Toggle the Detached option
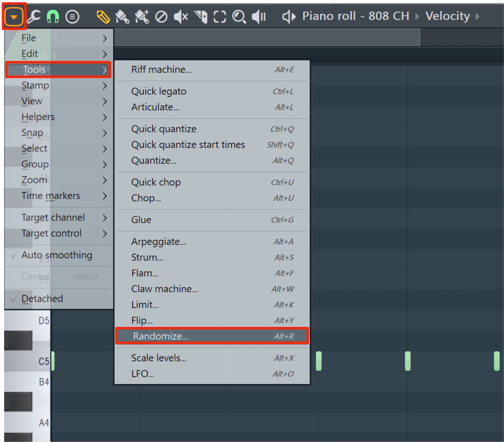The height and width of the screenshot is (442, 504). pos(59,299)
